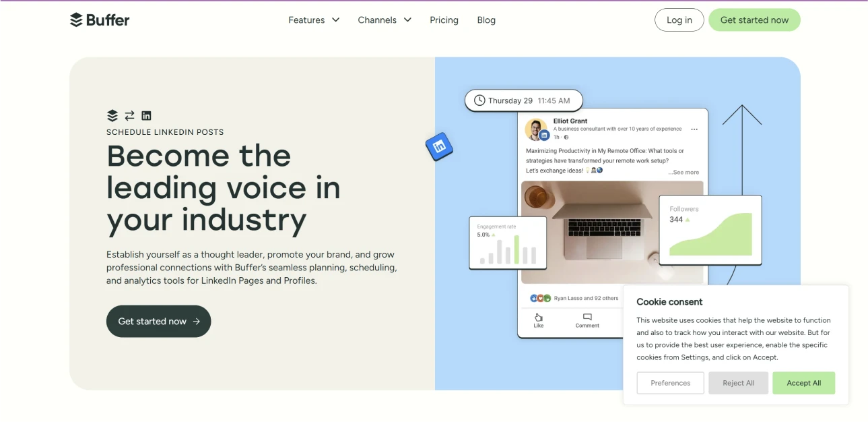
Task: Click 'Ryan Lasso and 92 others' text
Action: point(586,298)
